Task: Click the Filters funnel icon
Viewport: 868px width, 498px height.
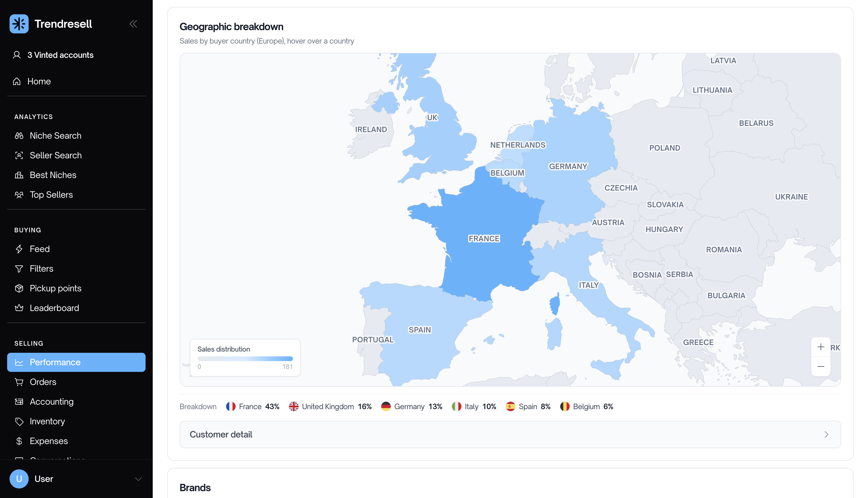Action: point(19,269)
